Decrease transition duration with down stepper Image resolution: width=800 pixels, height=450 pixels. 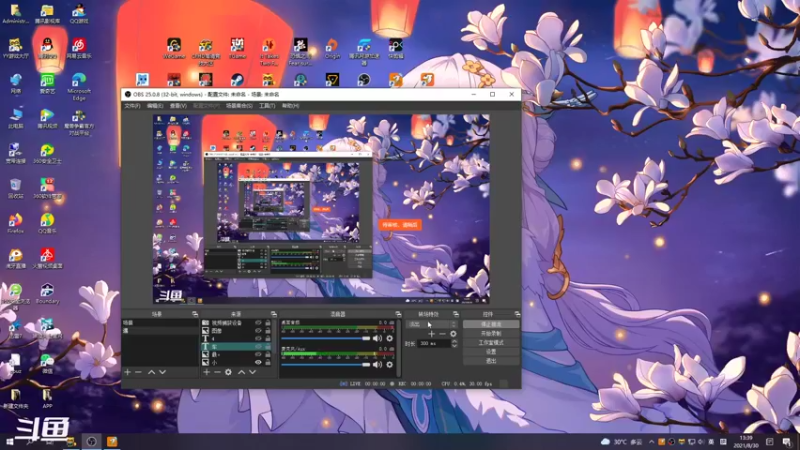point(454,346)
